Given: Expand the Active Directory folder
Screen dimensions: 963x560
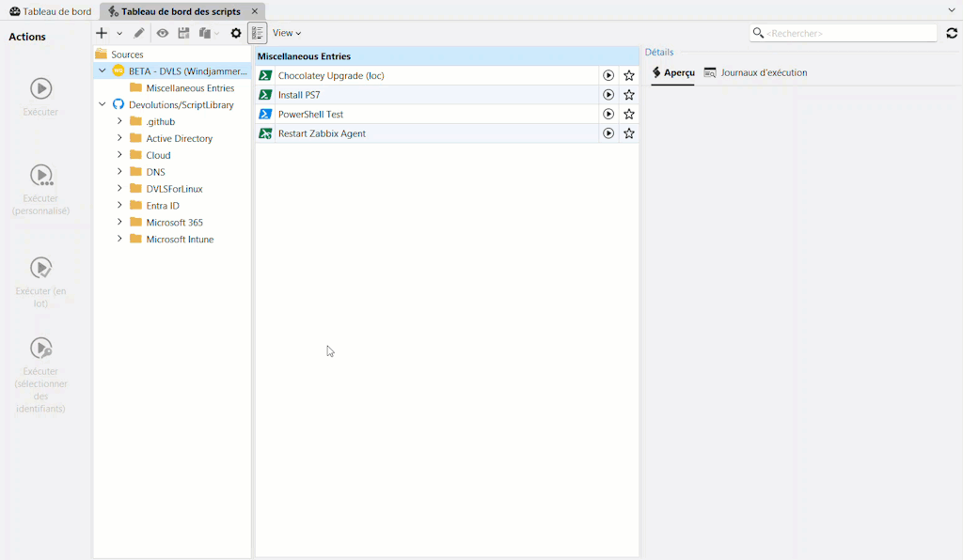Looking at the screenshot, I should pos(120,138).
